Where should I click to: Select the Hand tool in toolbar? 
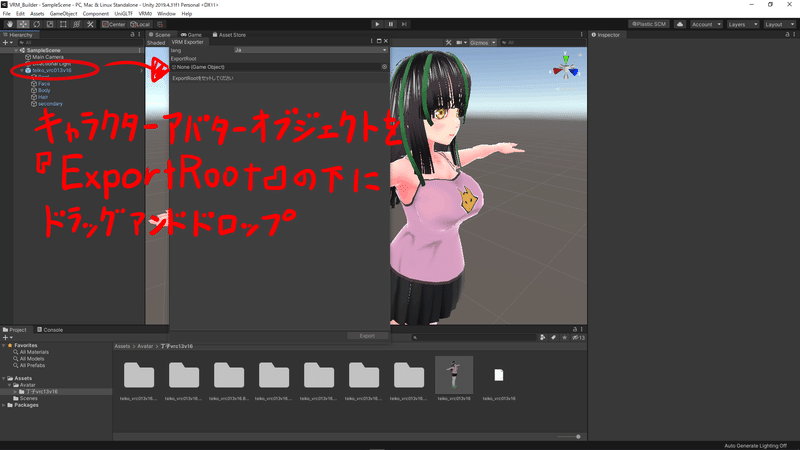click(10, 24)
